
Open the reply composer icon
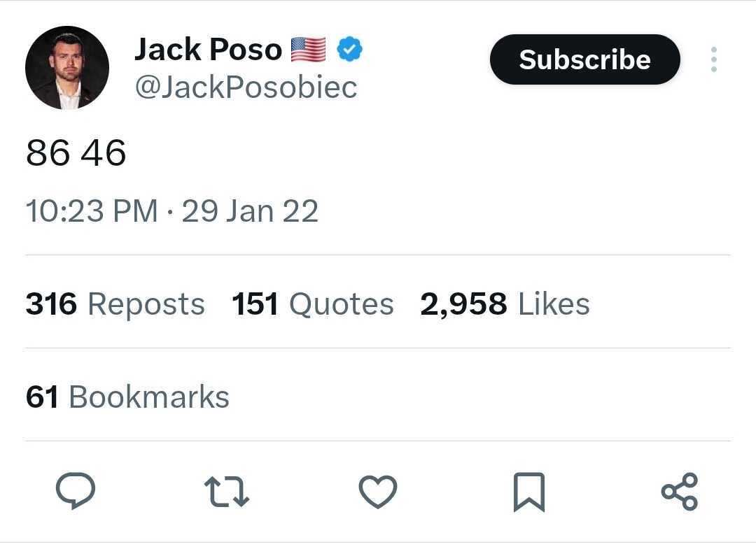(x=76, y=492)
